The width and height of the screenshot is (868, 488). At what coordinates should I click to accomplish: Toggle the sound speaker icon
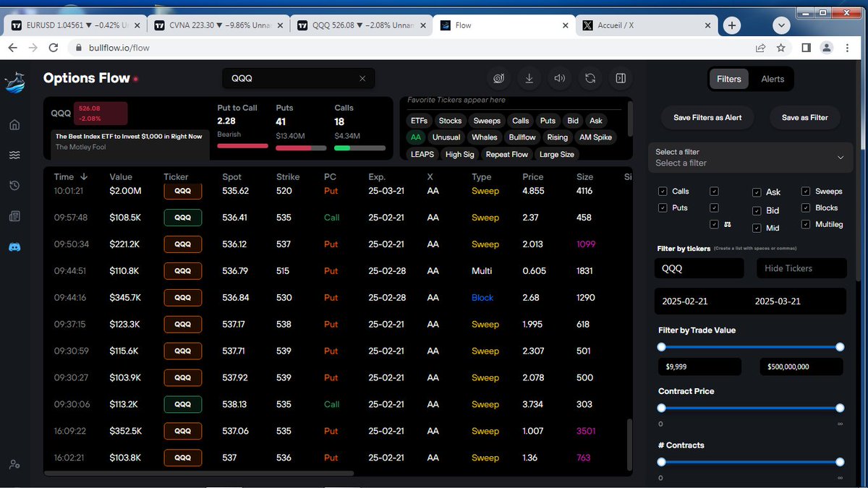pyautogui.click(x=560, y=78)
